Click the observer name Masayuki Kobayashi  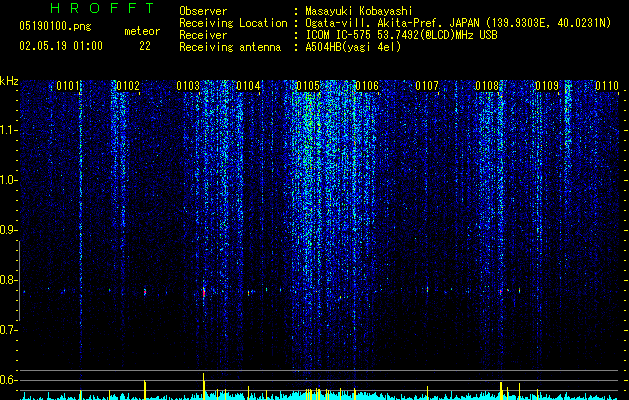pos(359,11)
